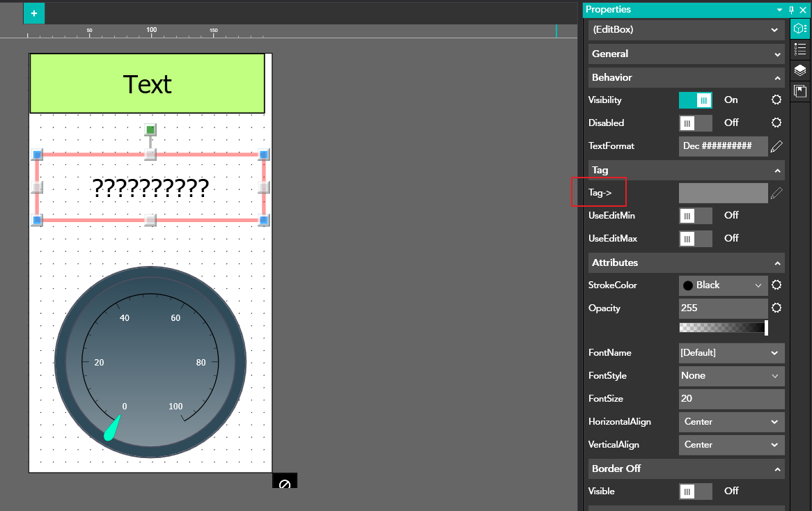The height and width of the screenshot is (511, 812).
Task: Pin the Properties panel
Action: pos(791,10)
